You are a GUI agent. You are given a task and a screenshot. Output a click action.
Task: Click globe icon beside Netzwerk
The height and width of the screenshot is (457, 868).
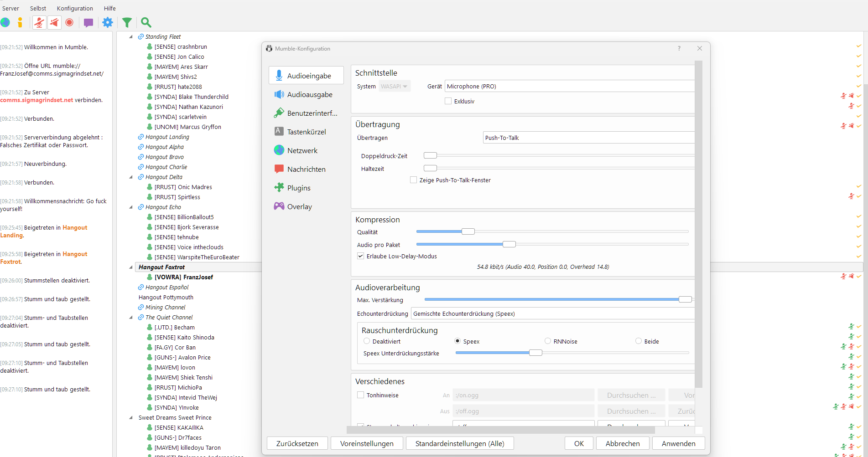click(279, 150)
